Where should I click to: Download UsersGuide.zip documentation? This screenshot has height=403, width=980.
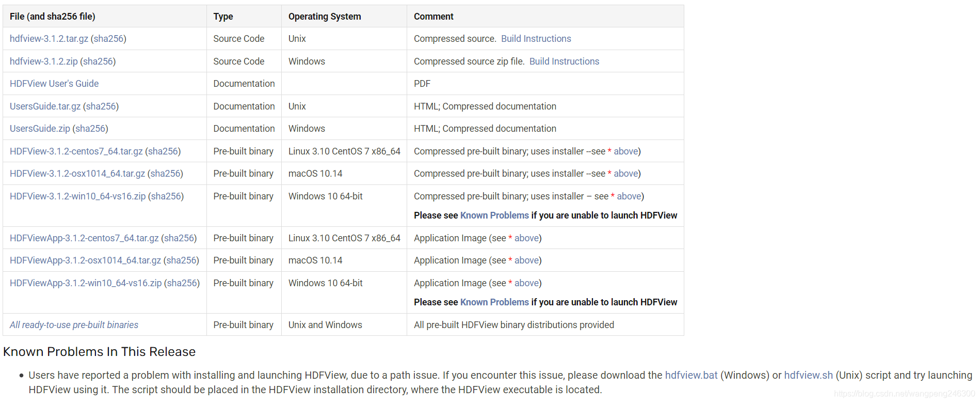pyautogui.click(x=40, y=129)
